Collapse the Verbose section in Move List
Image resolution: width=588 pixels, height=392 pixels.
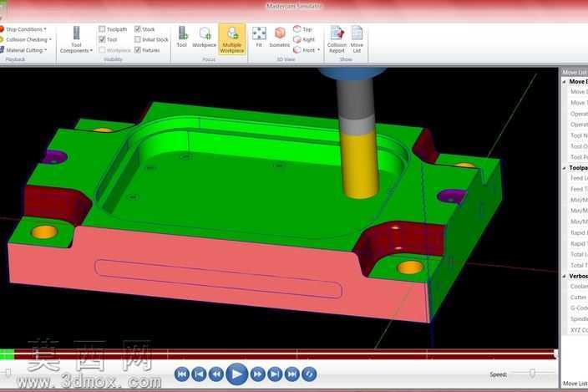point(565,276)
